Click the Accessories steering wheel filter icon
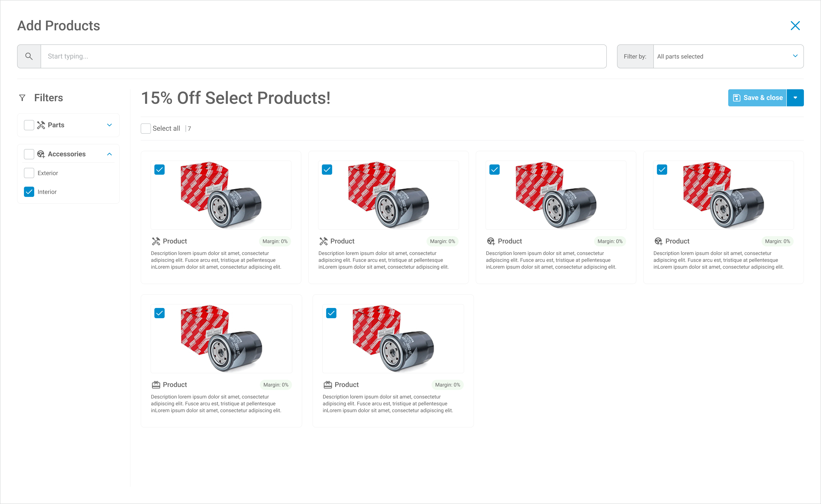821x504 pixels. (x=41, y=154)
